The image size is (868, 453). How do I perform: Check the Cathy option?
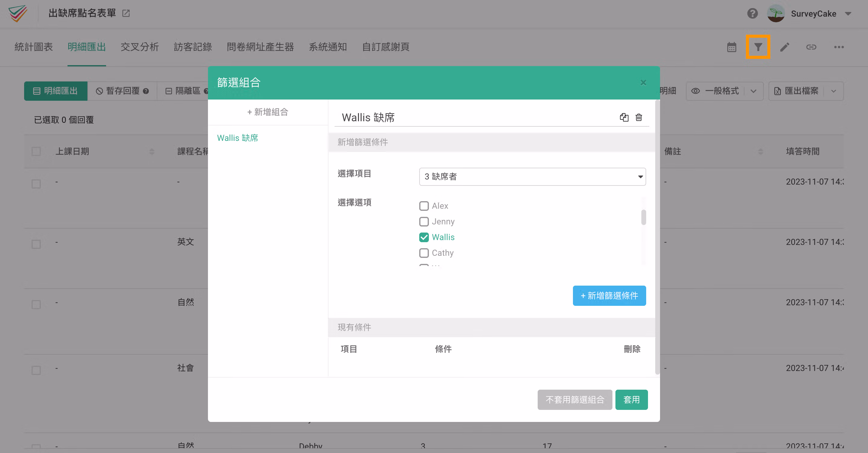click(424, 253)
